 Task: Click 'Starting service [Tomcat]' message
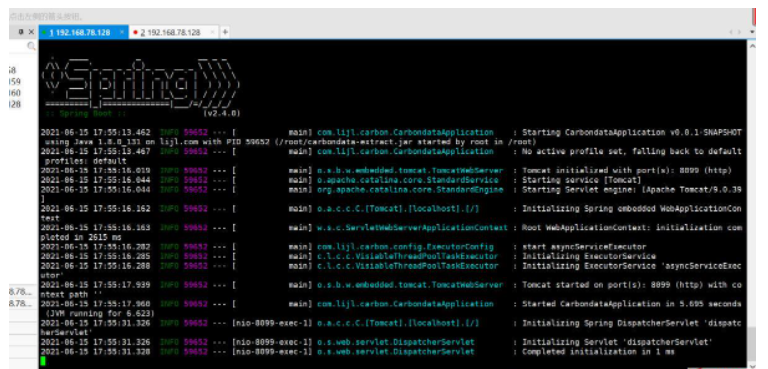point(581,180)
